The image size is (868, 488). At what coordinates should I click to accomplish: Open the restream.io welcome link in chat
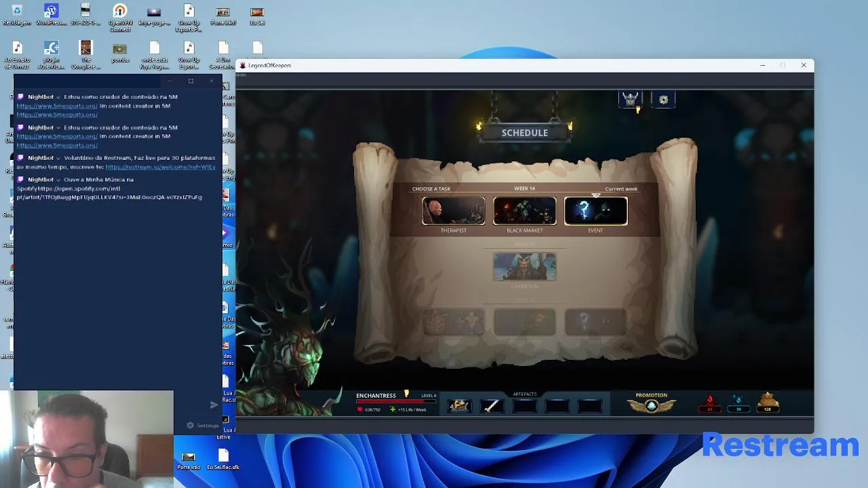coord(161,167)
